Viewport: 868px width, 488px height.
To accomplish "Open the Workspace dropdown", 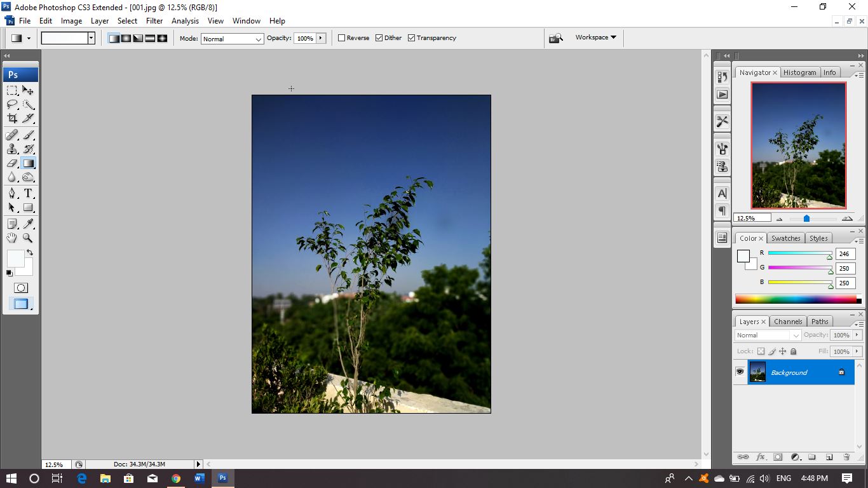I will pyautogui.click(x=595, y=37).
